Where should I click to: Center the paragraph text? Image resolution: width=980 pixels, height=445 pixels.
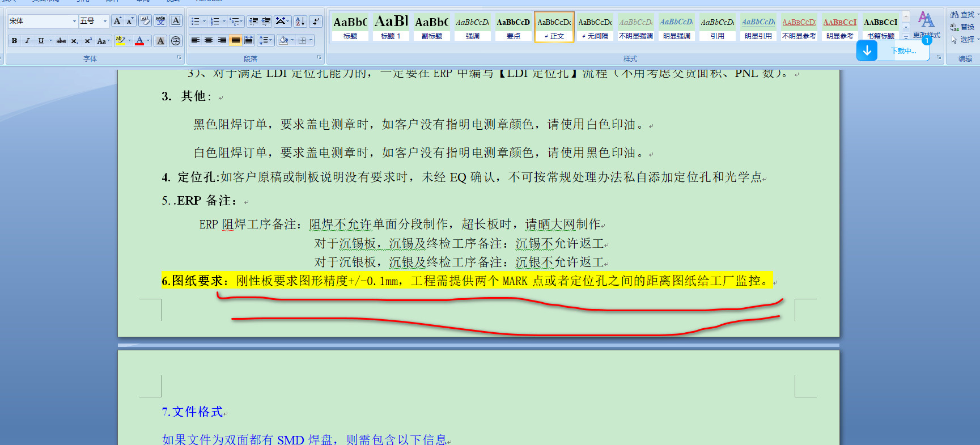209,40
